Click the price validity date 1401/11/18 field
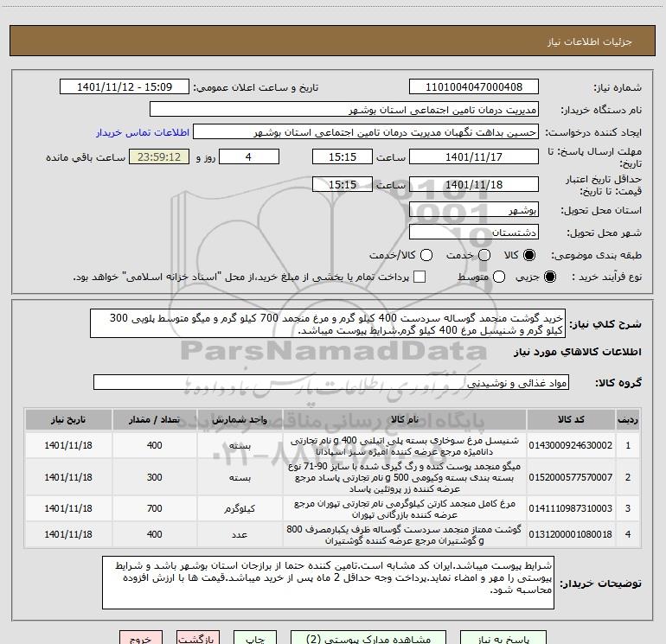This screenshot has height=644, width=666. tap(474, 184)
